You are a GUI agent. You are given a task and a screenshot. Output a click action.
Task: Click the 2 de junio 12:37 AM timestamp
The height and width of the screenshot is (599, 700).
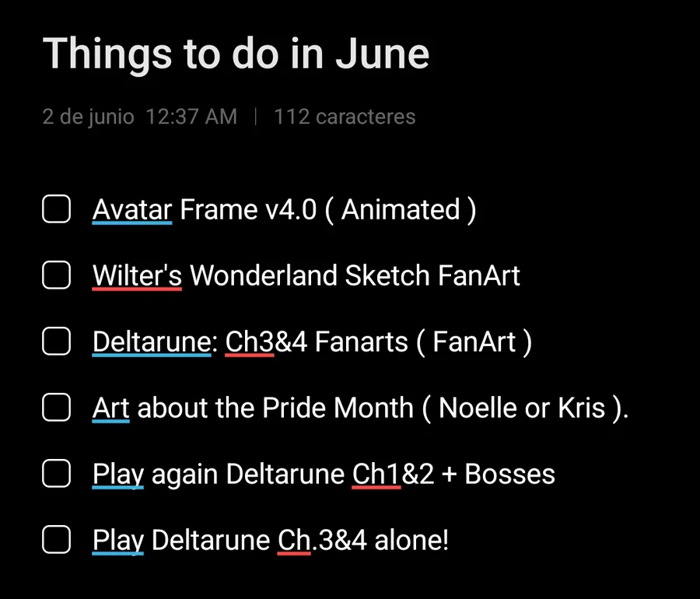coord(140,117)
